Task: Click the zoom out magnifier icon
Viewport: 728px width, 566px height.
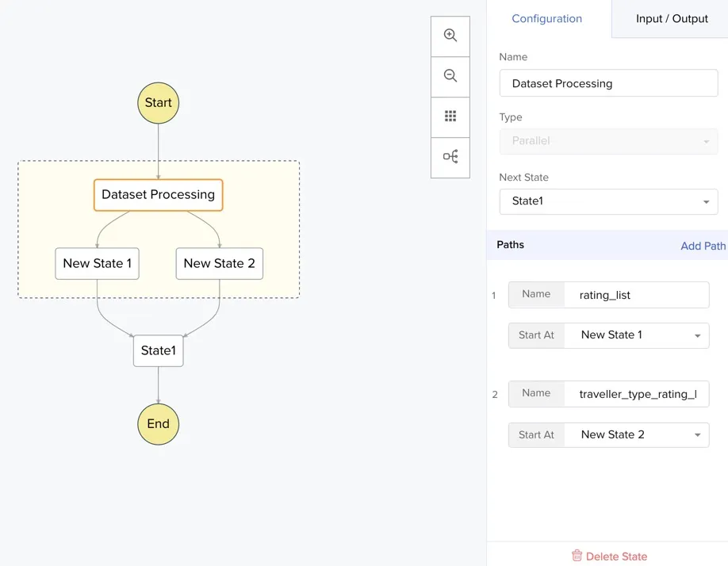Action: pos(450,76)
